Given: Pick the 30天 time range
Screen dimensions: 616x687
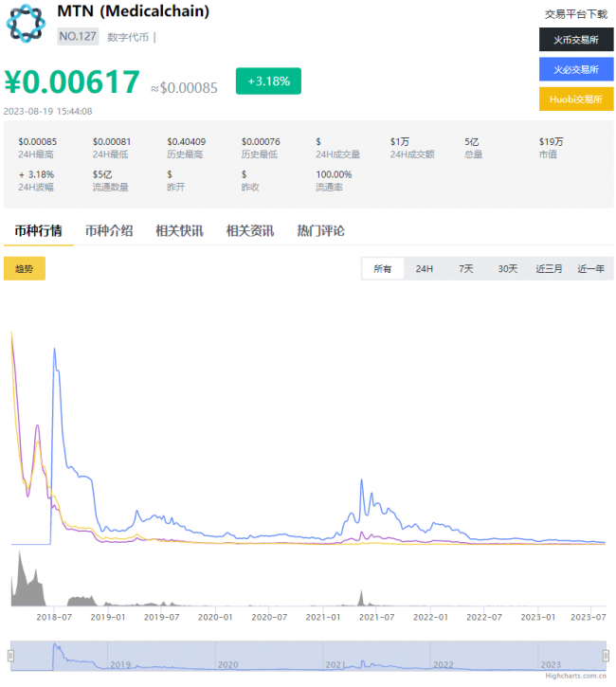Looking at the screenshot, I should point(508,268).
